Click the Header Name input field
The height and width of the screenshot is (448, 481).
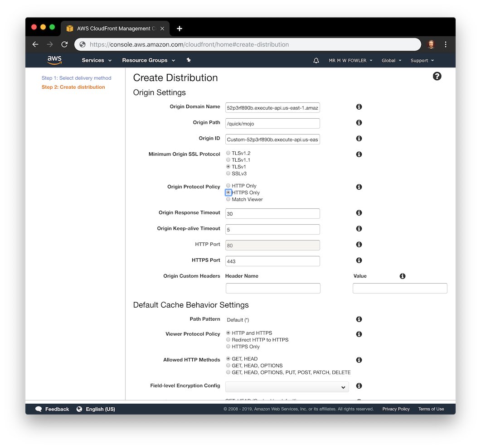pos(273,289)
